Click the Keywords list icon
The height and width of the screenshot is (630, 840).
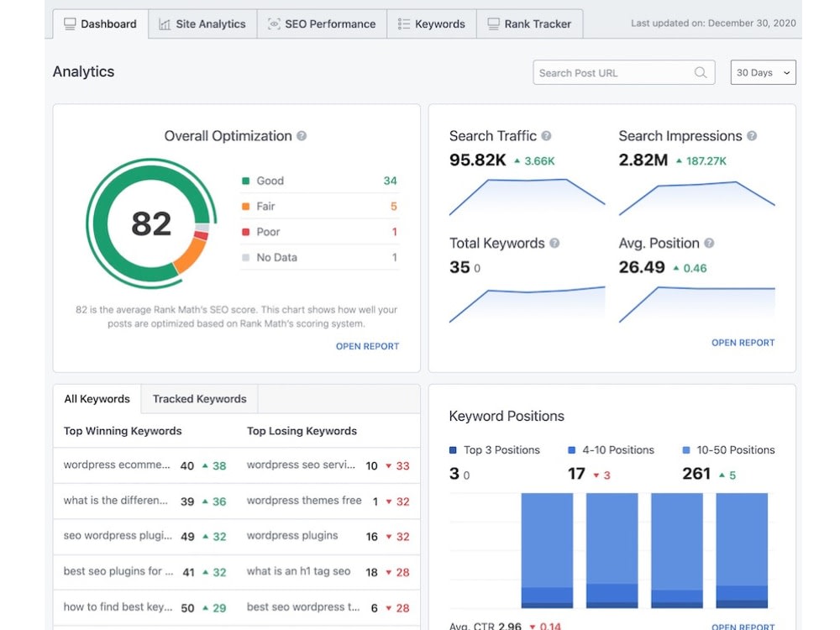tap(404, 24)
